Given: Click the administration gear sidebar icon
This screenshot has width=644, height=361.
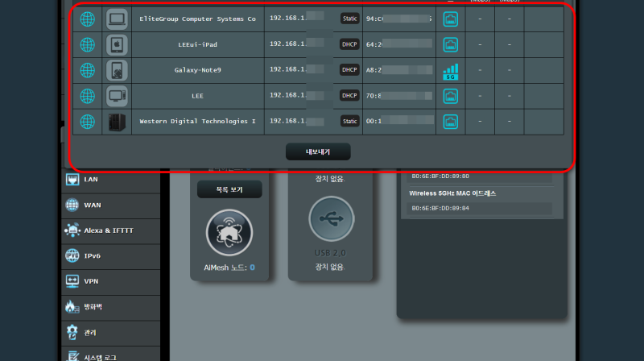Looking at the screenshot, I should (x=72, y=332).
